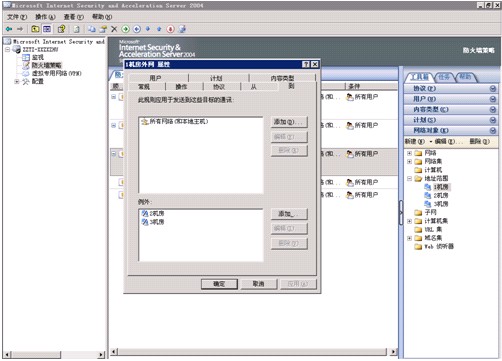
Task: Open the 操作 menu in the menu bar
Action: click(x=45, y=17)
